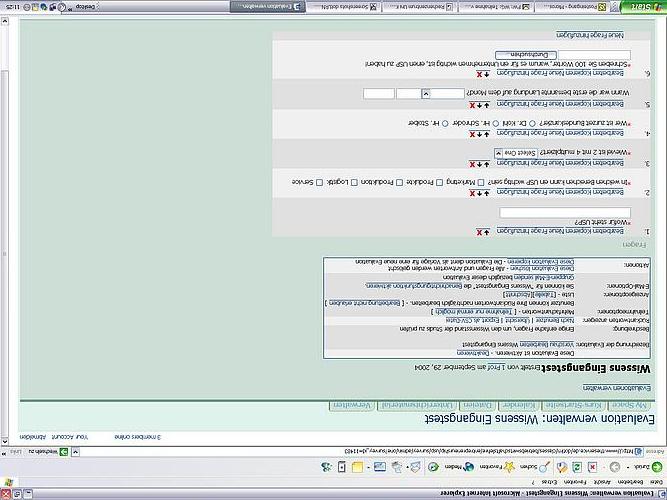
Task: Click the move arrow icon of question 1
Action: (487, 232)
